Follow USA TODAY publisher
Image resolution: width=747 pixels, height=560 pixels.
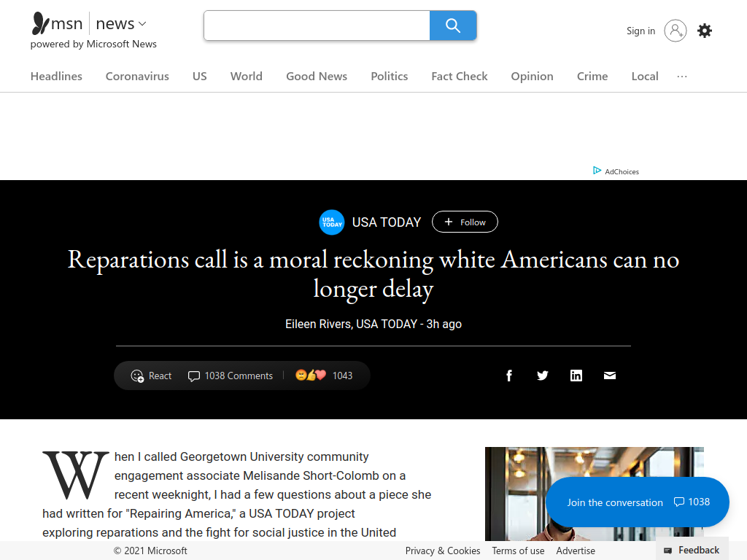coord(465,222)
